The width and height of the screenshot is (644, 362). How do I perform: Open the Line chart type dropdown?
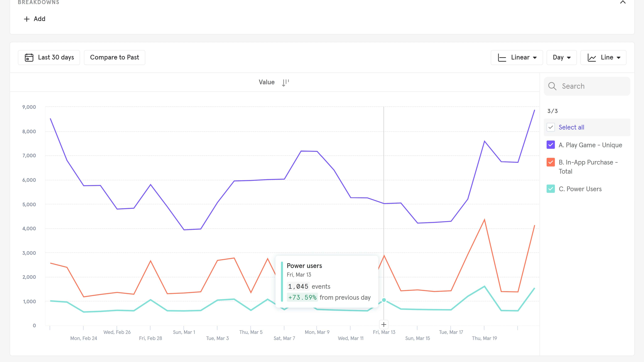click(x=603, y=57)
